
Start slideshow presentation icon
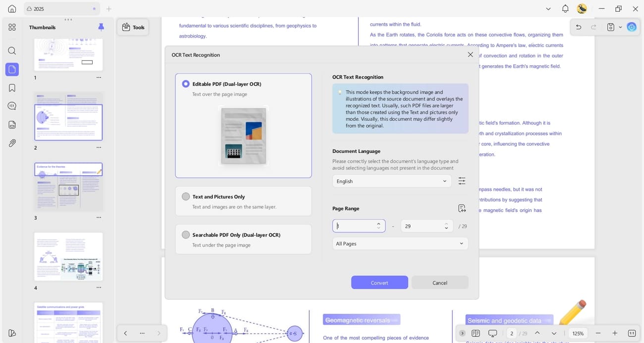492,333
